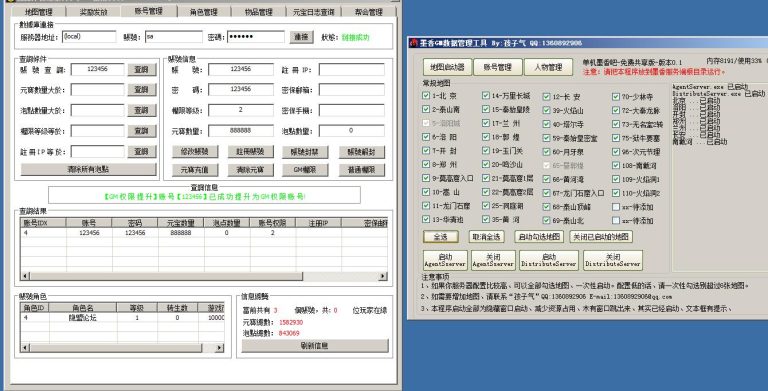Click 查询 button in the 注册IP等于 row
Image resolution: width=768 pixels, height=391 pixels.
click(x=142, y=152)
